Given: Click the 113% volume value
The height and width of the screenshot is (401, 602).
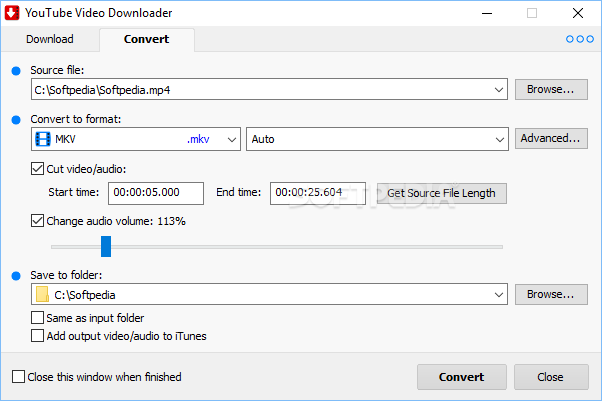Looking at the screenshot, I should click(x=171, y=221).
